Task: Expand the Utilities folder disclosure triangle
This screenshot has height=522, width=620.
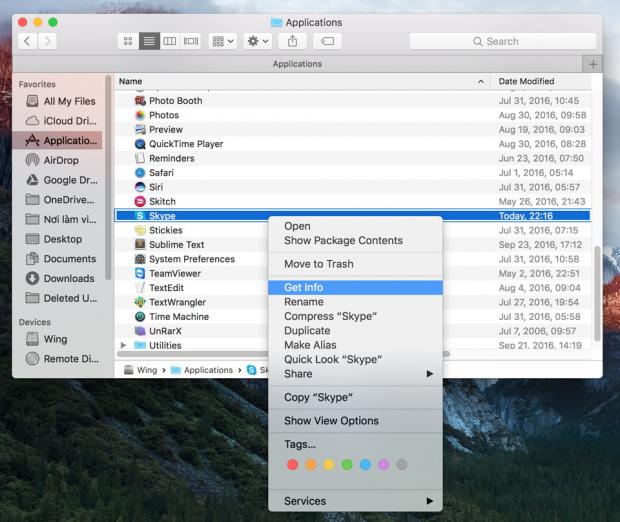Action: point(124,345)
